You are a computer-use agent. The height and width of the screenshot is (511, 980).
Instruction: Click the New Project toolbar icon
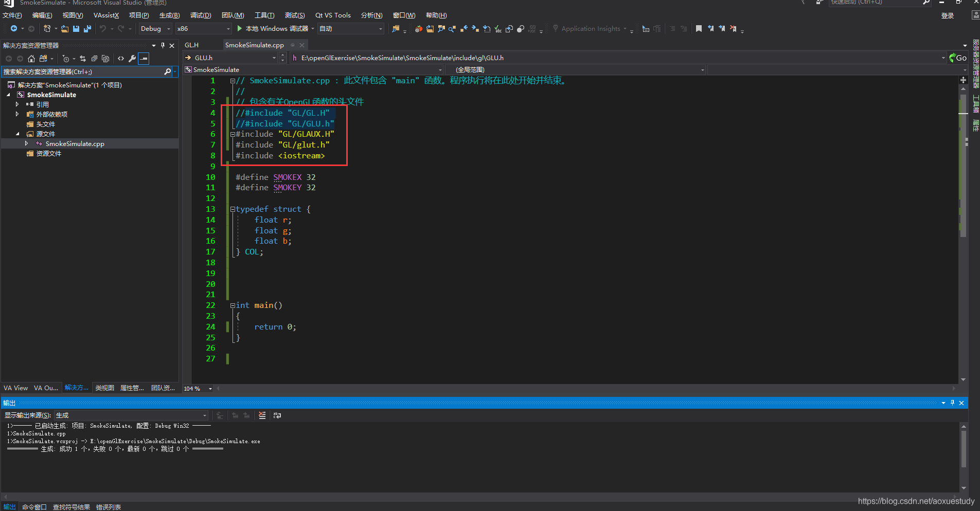point(47,29)
